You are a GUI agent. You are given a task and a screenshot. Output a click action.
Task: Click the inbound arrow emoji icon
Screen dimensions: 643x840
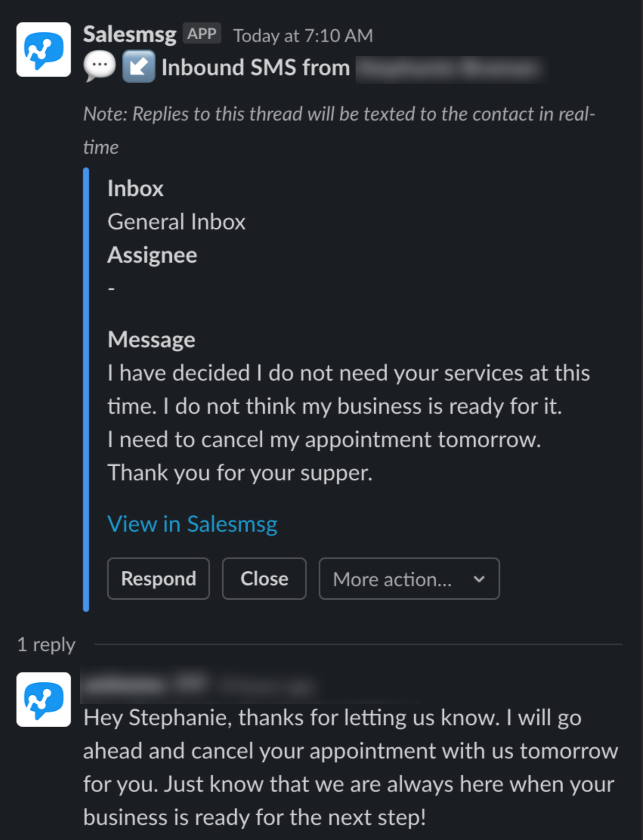coord(139,66)
